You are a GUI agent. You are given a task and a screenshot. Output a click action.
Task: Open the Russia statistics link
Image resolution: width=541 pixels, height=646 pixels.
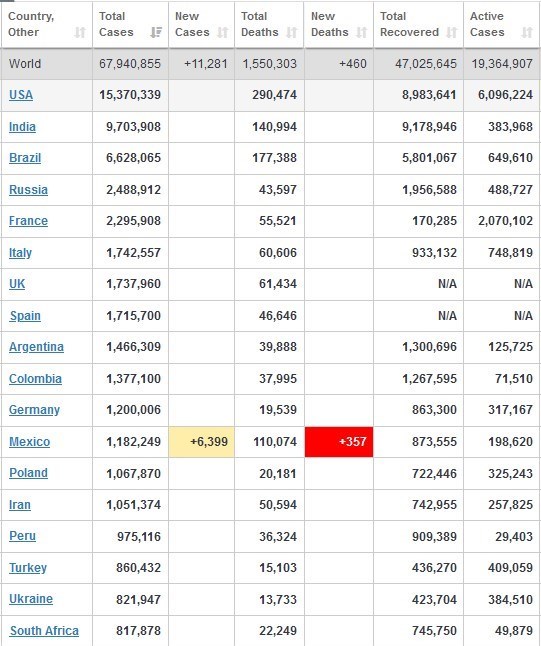point(28,190)
